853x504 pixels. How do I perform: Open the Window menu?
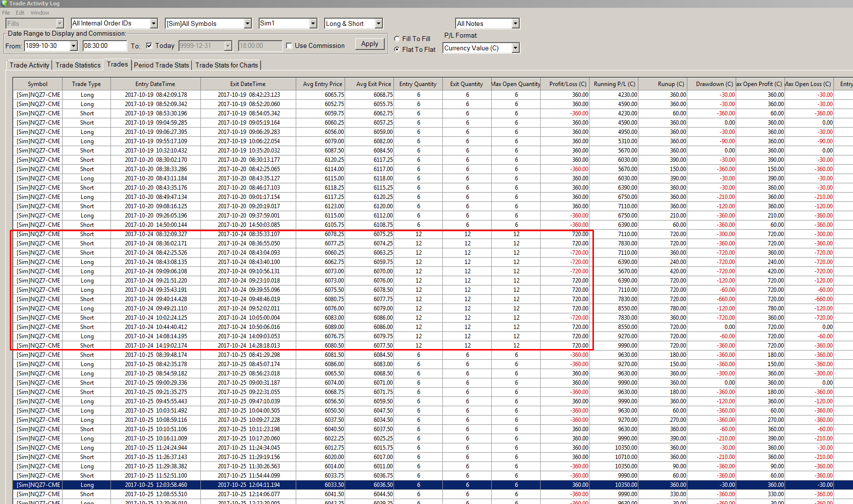pos(40,13)
